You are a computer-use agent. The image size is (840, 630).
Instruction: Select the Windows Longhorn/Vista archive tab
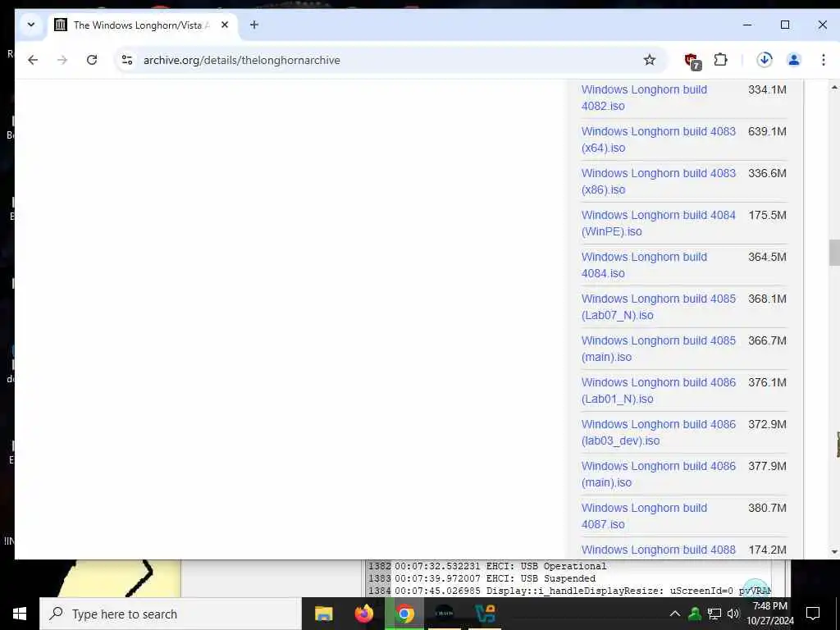pos(142,25)
